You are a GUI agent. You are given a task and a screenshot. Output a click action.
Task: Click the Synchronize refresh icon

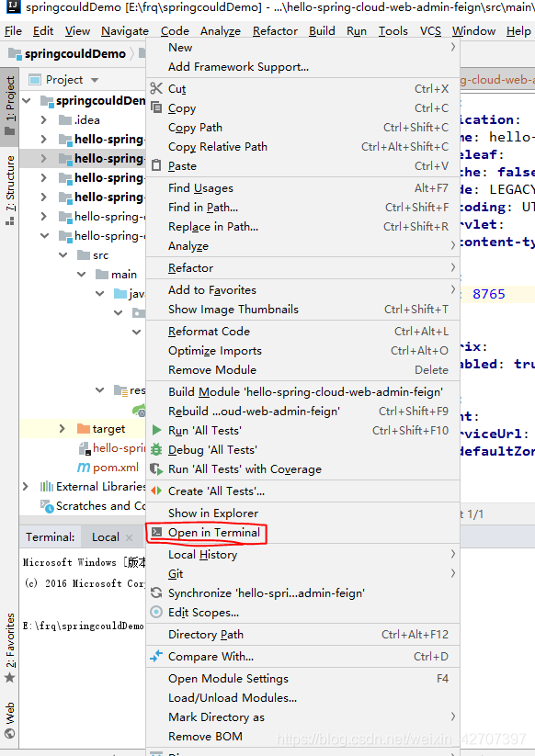(x=156, y=592)
